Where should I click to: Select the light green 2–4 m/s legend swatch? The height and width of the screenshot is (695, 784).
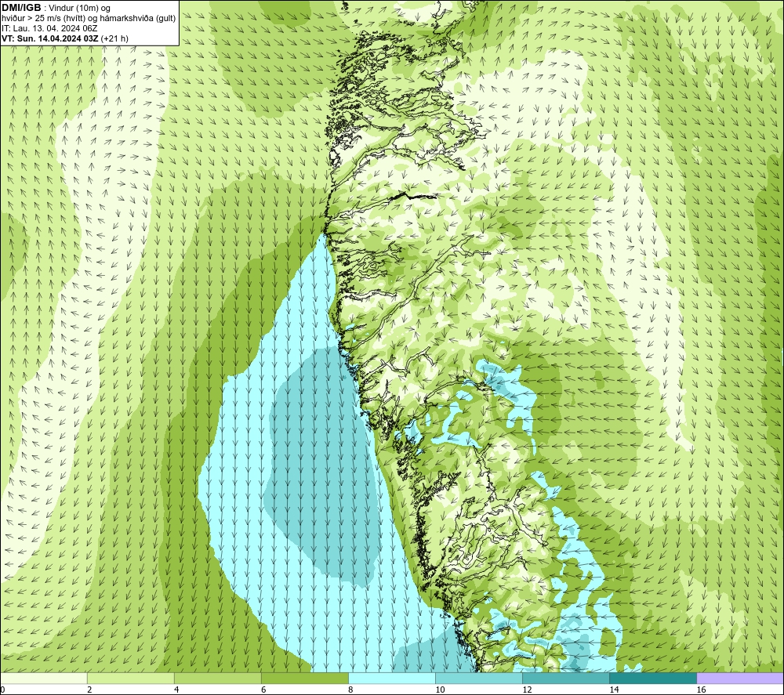(130, 678)
